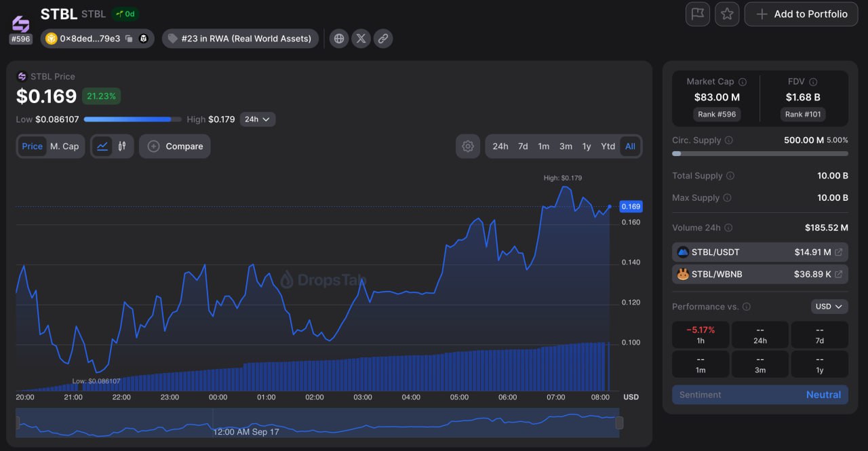The height and width of the screenshot is (451, 868).
Task: Click the info icon beside Circ. Supply
Action: pyautogui.click(x=729, y=140)
